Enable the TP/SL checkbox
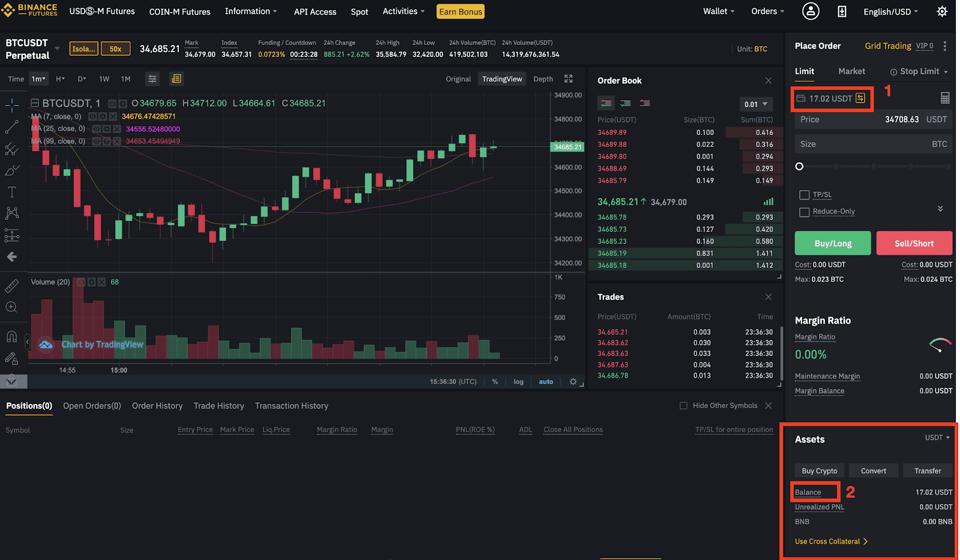 (805, 195)
